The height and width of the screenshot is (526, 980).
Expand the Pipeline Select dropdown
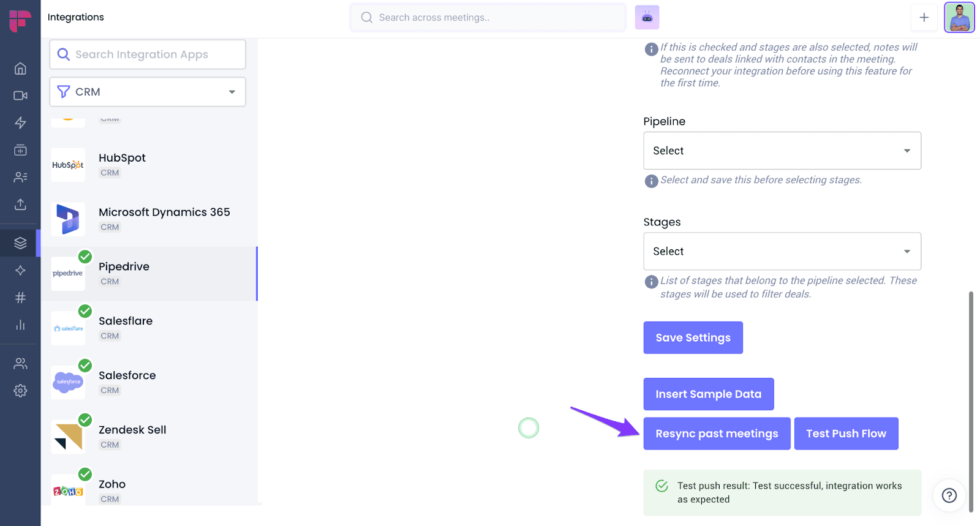click(782, 151)
